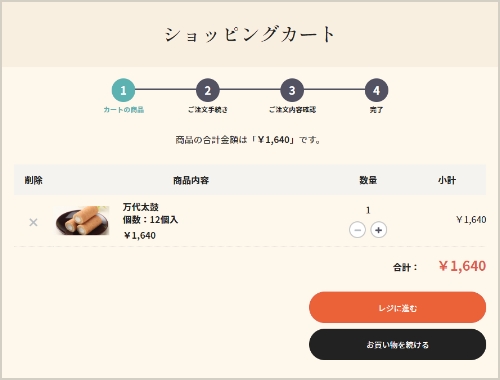500x380 pixels.
Task: Increase quantity with plus button
Action: [x=378, y=230]
